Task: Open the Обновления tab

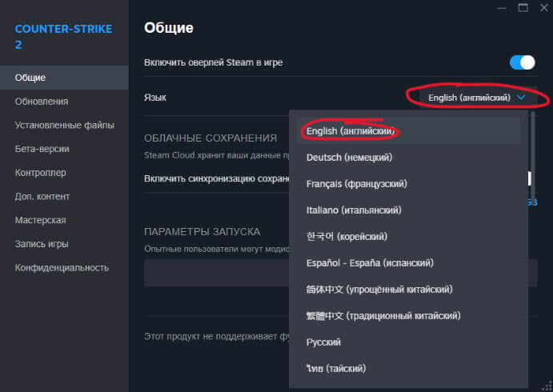Action: [41, 102]
